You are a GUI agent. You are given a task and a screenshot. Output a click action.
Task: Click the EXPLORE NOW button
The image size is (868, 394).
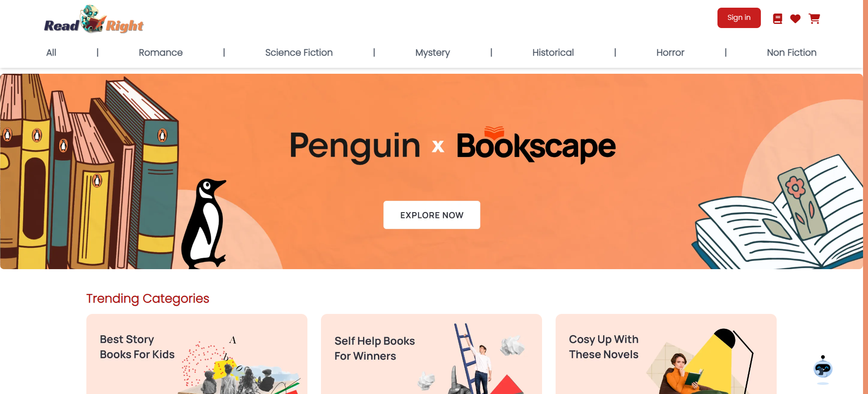click(x=432, y=215)
